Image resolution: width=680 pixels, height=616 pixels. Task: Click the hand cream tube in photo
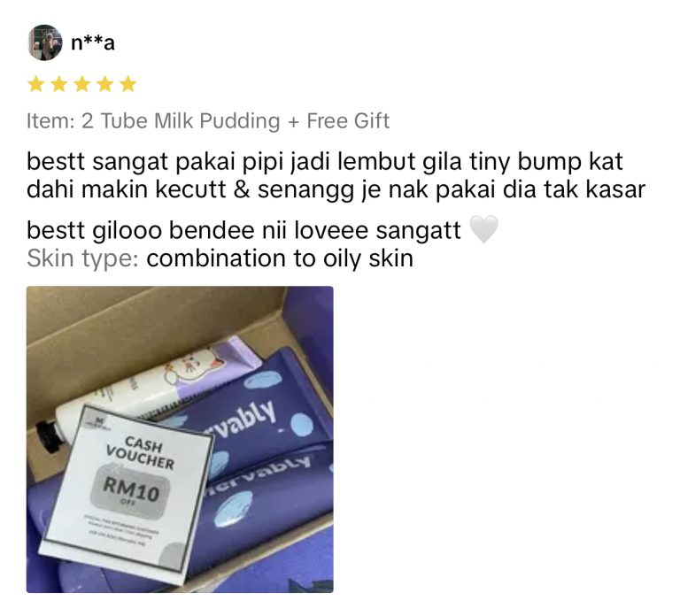pyautogui.click(x=148, y=390)
